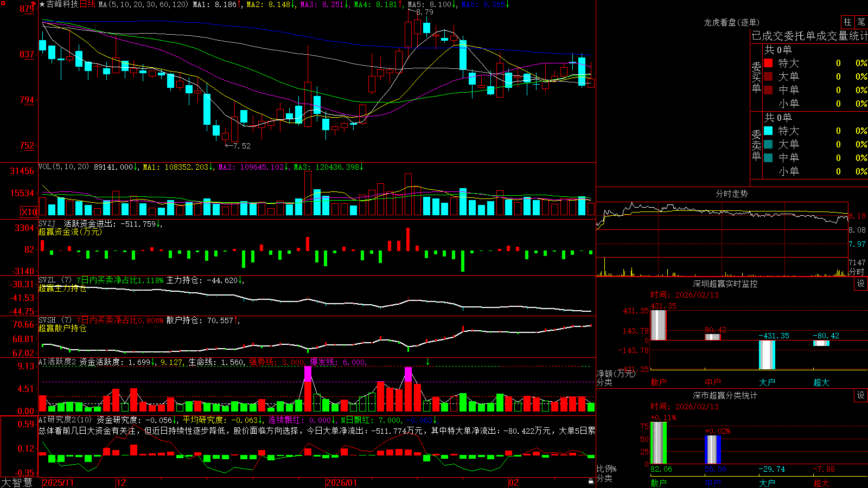Click the SVZL indicator name
The width and height of the screenshot is (868, 488).
[47, 280]
